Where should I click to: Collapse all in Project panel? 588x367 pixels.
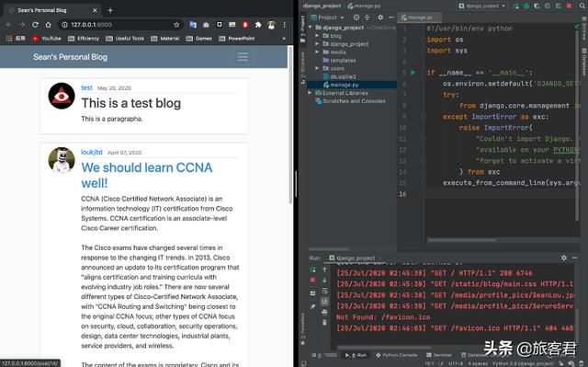(367, 17)
